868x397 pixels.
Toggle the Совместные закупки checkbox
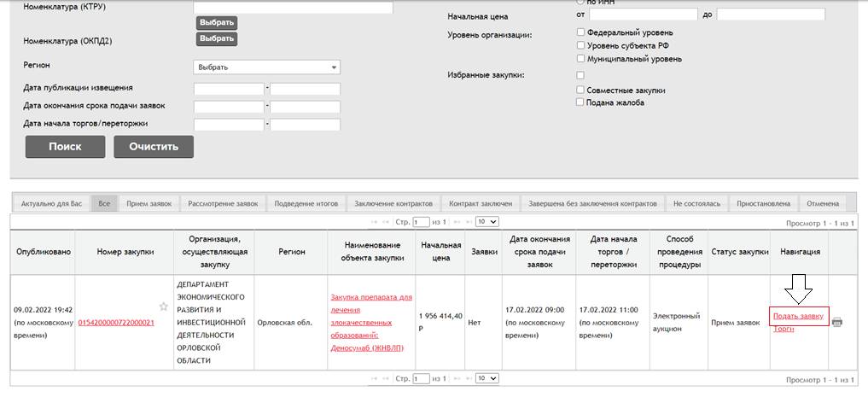[580, 90]
